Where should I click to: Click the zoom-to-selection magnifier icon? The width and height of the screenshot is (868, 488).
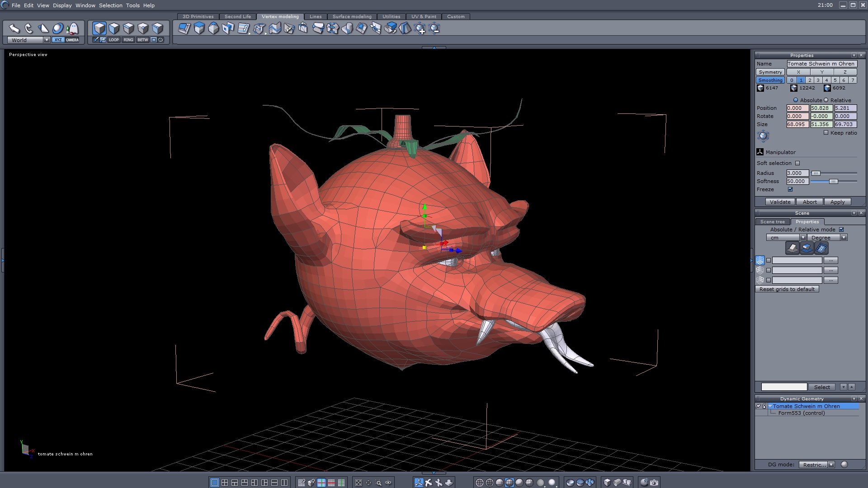click(x=378, y=483)
